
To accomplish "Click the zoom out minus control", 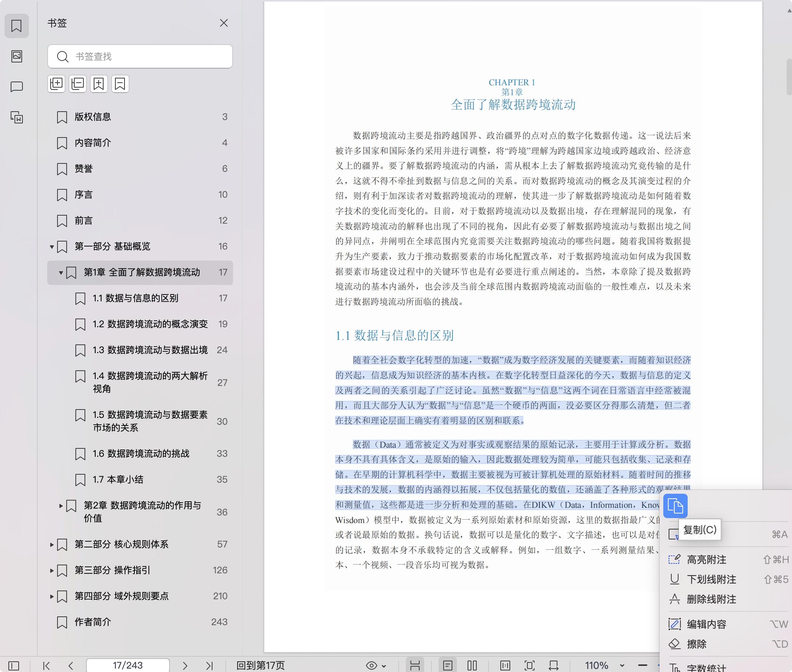I will 642,666.
